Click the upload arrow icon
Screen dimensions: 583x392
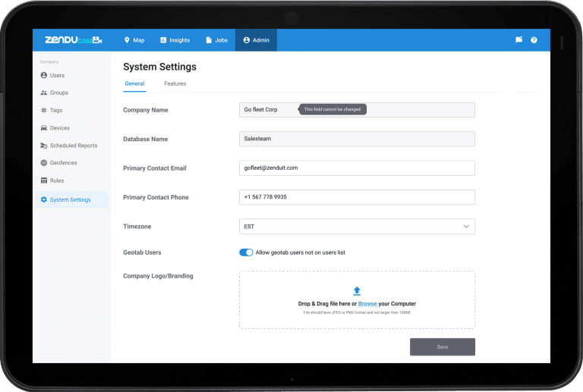[x=357, y=290]
